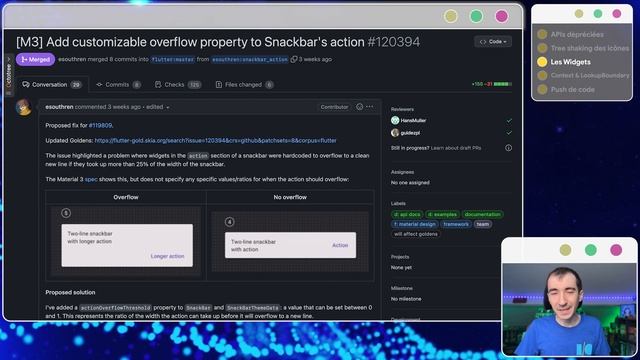Image resolution: width=640 pixels, height=360 pixels.
Task: Select the 'd: examples' label
Action: [442, 214]
